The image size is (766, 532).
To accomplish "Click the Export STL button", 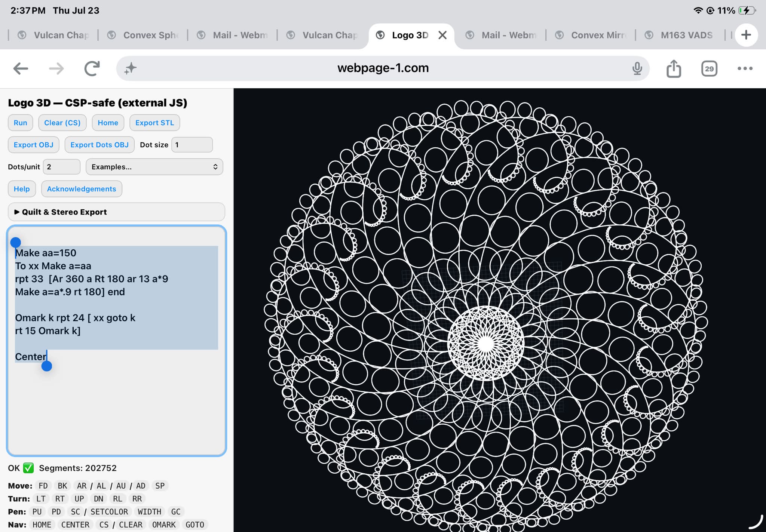I will coord(154,123).
